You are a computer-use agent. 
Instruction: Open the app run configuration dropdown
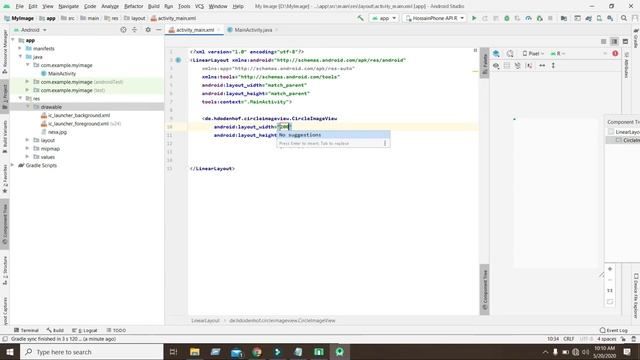coord(384,18)
